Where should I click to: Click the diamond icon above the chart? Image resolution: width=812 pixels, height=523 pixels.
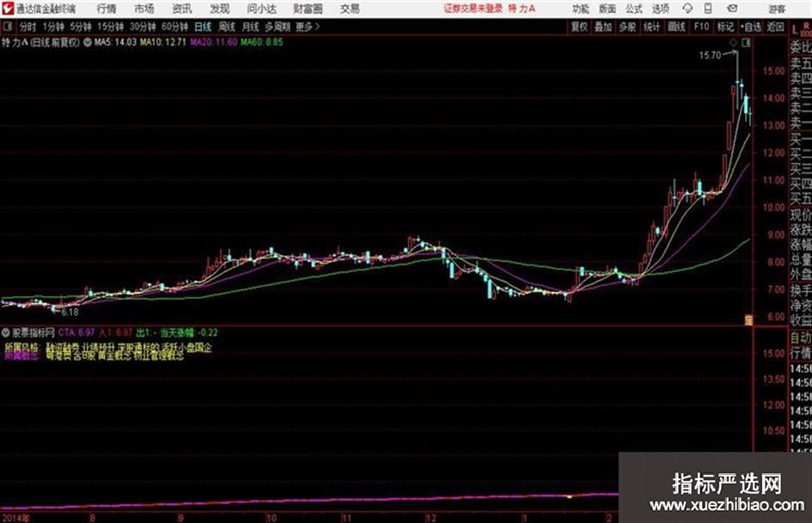point(733,43)
